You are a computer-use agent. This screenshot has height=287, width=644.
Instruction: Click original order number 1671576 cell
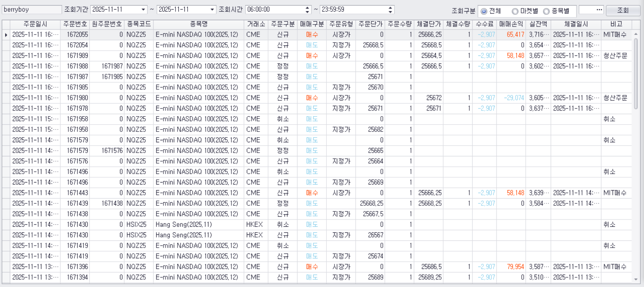[x=107, y=151]
